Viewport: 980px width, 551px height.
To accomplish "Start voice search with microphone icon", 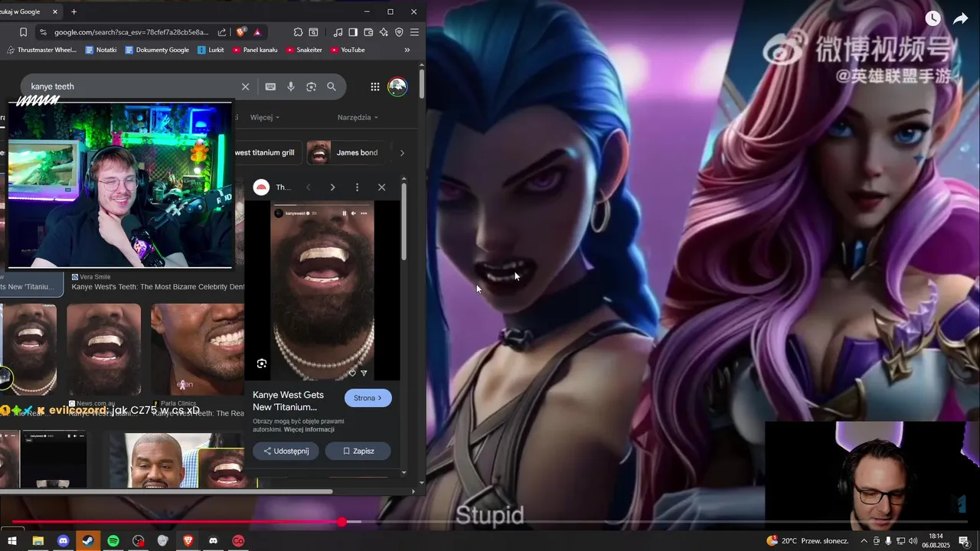I will [291, 86].
